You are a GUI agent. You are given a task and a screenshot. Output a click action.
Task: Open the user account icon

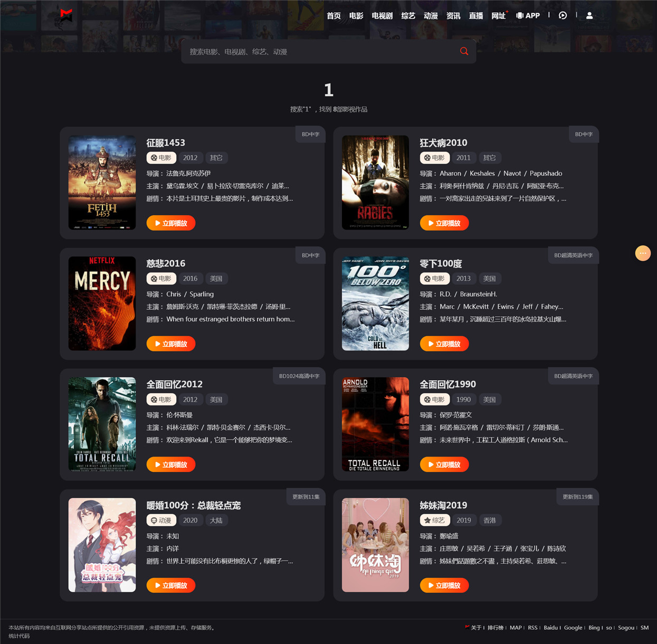point(589,15)
